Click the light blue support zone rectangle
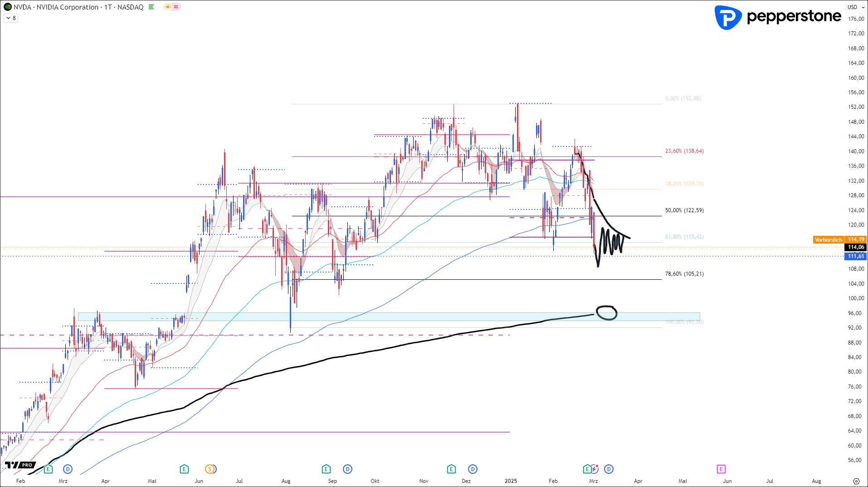The height and width of the screenshot is (487, 868). click(389, 317)
